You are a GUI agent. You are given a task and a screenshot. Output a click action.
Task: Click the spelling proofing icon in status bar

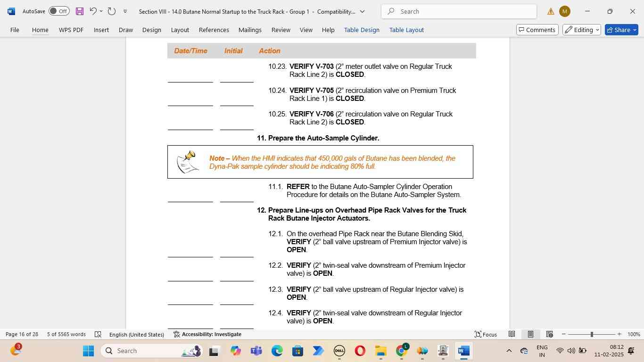(x=98, y=334)
